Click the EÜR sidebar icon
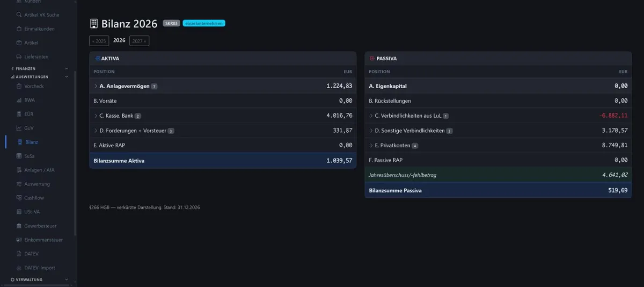The height and width of the screenshot is (287, 644). [x=19, y=114]
